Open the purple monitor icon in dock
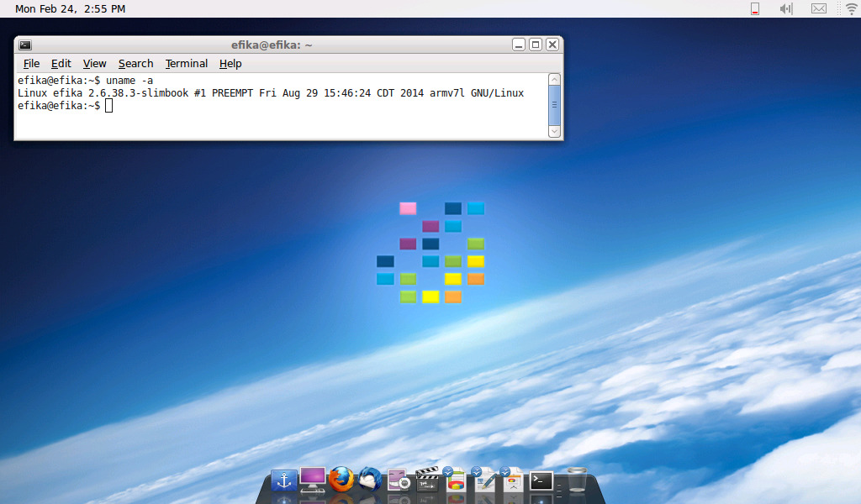The height and width of the screenshot is (504, 861). click(x=313, y=480)
